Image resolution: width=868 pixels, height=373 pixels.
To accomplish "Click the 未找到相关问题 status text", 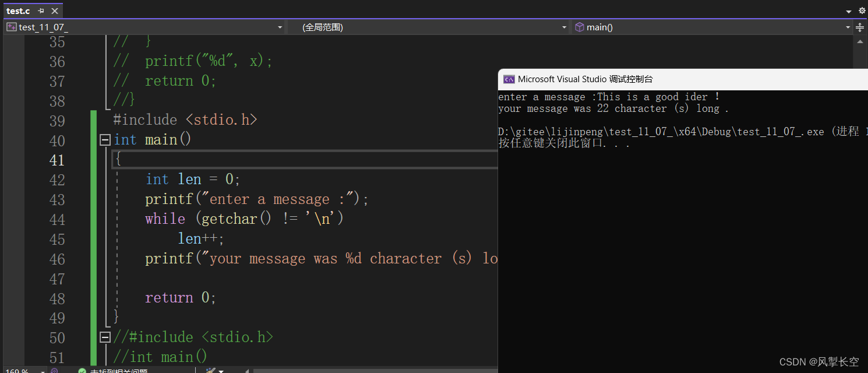I will coord(119,370).
